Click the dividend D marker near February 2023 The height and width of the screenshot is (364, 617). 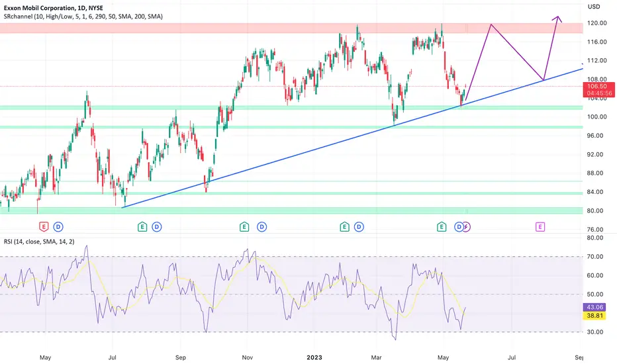point(359,226)
